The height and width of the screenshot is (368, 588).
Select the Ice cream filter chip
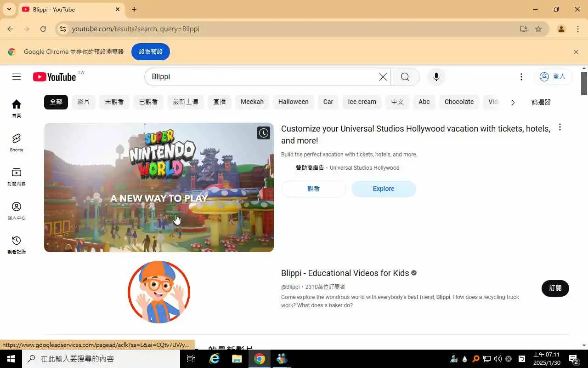(362, 102)
